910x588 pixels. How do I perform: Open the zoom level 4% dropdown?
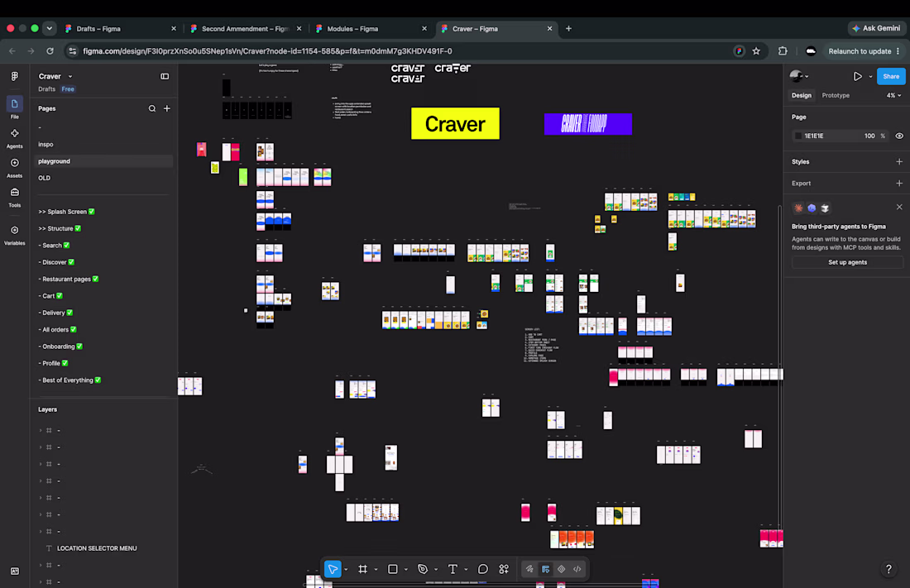[x=893, y=95]
